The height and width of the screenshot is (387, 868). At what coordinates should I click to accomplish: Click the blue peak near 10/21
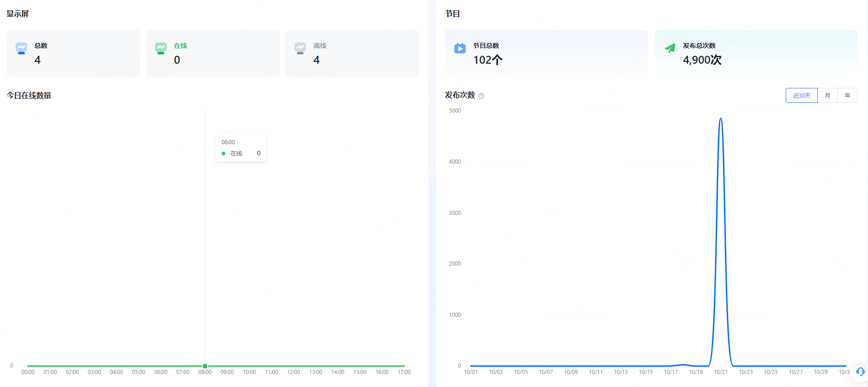[x=721, y=119]
